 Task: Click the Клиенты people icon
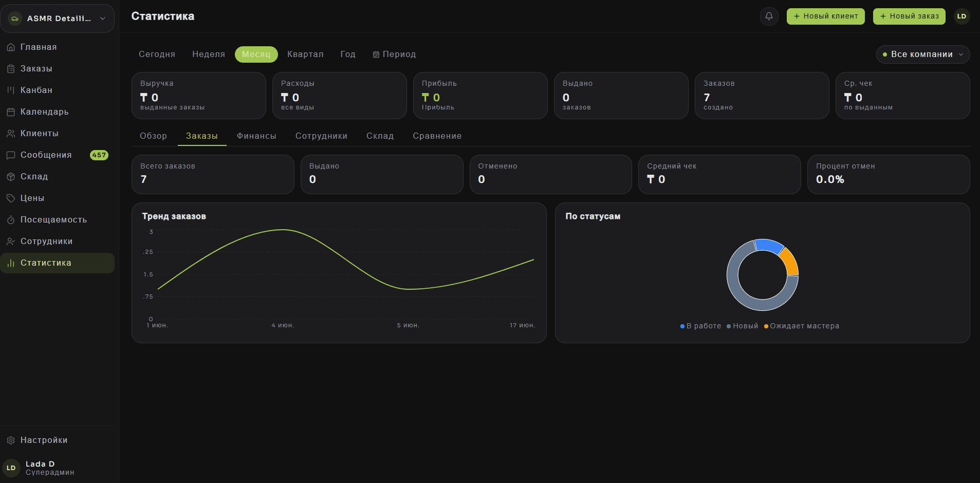tap(11, 134)
